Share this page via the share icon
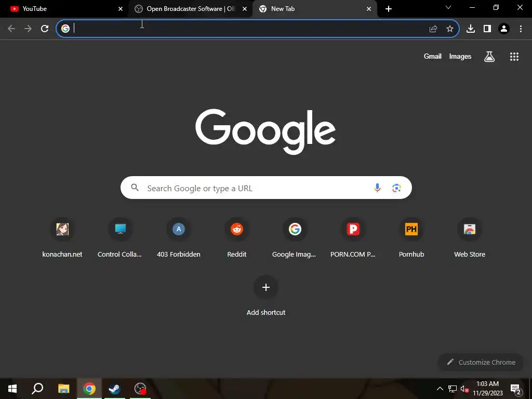The image size is (532, 399). (x=433, y=29)
